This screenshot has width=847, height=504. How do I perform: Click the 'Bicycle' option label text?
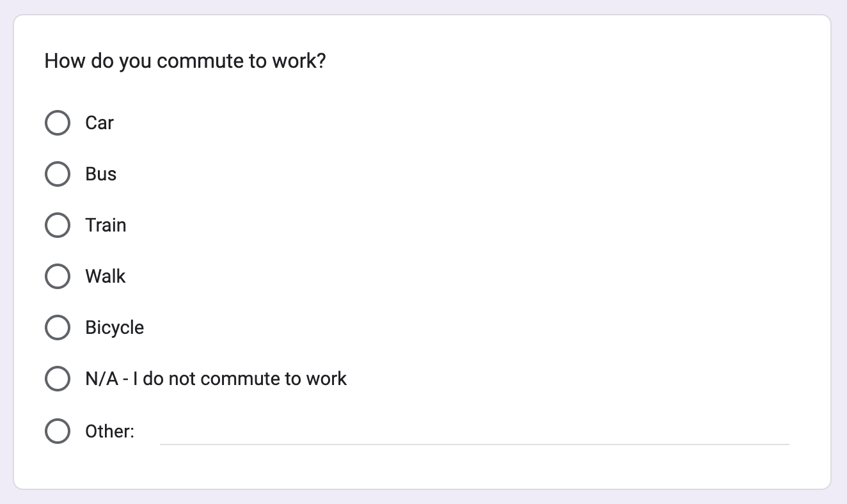[115, 327]
